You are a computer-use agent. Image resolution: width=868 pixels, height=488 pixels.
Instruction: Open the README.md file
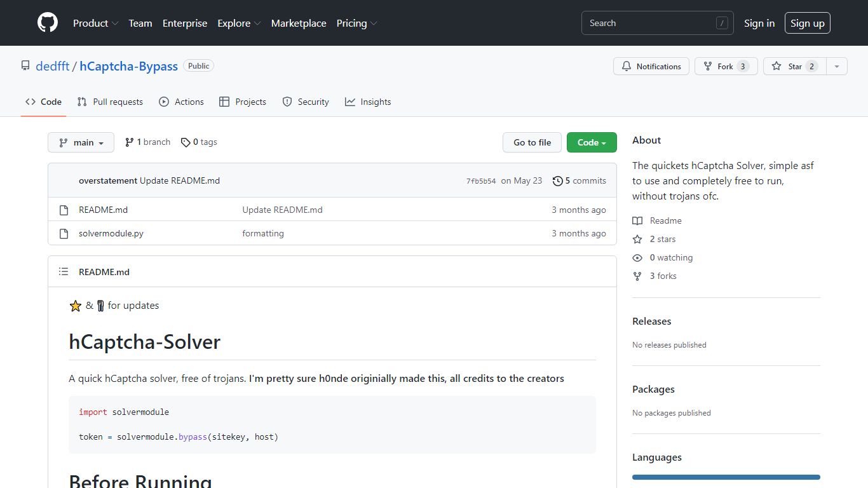[x=103, y=210]
